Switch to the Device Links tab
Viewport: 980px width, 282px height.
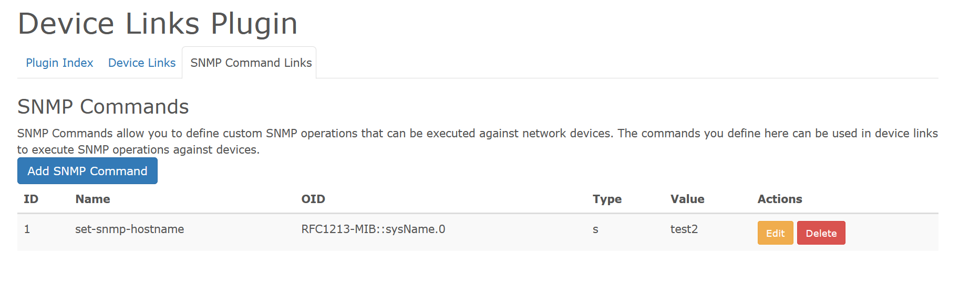142,63
